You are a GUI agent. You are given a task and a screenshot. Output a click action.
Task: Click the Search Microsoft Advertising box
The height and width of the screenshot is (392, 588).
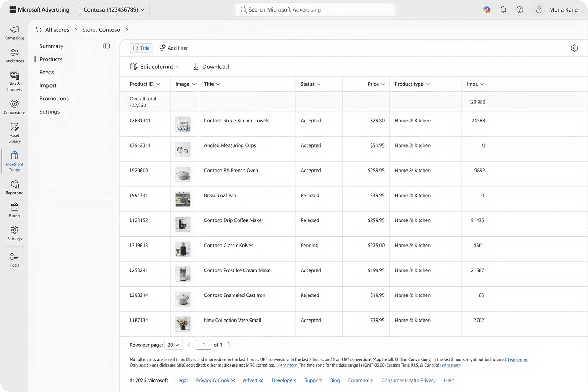tap(315, 10)
